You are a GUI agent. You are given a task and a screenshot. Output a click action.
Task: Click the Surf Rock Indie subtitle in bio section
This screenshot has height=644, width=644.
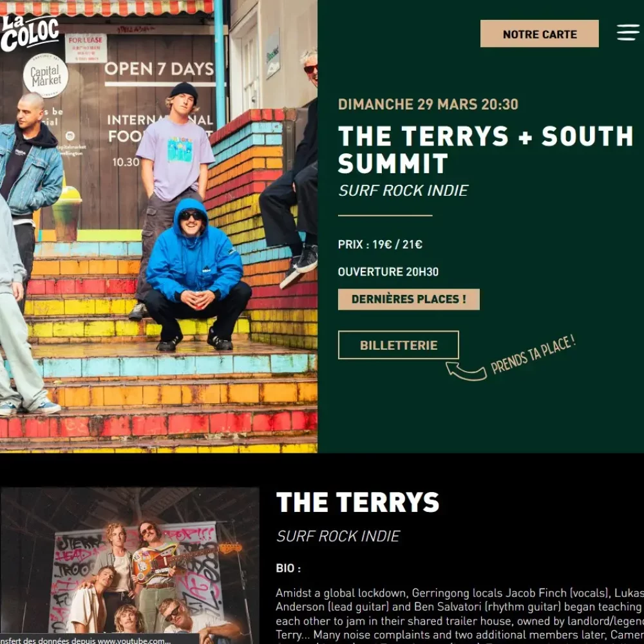tap(338, 536)
